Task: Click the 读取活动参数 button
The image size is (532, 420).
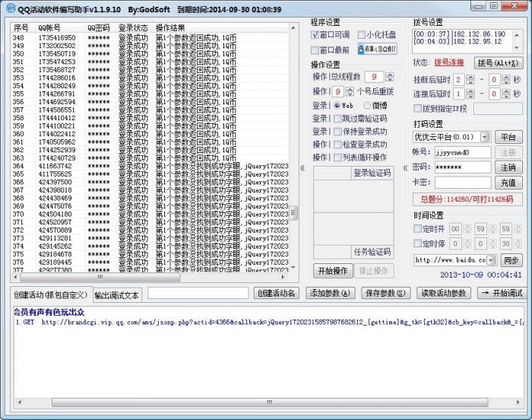Action: pos(444,293)
